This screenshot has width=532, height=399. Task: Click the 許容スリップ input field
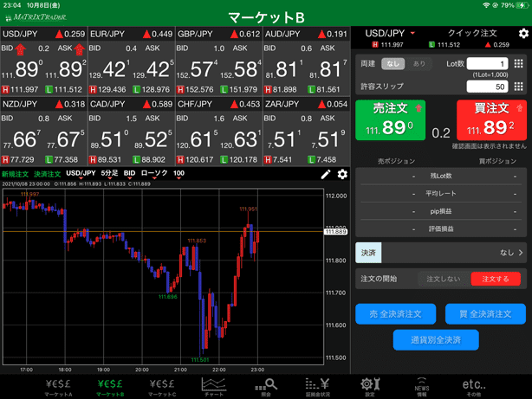487,87
